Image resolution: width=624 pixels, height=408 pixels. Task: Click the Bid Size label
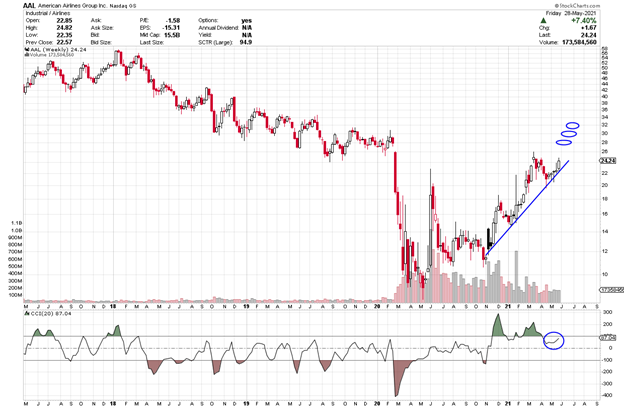(x=101, y=42)
